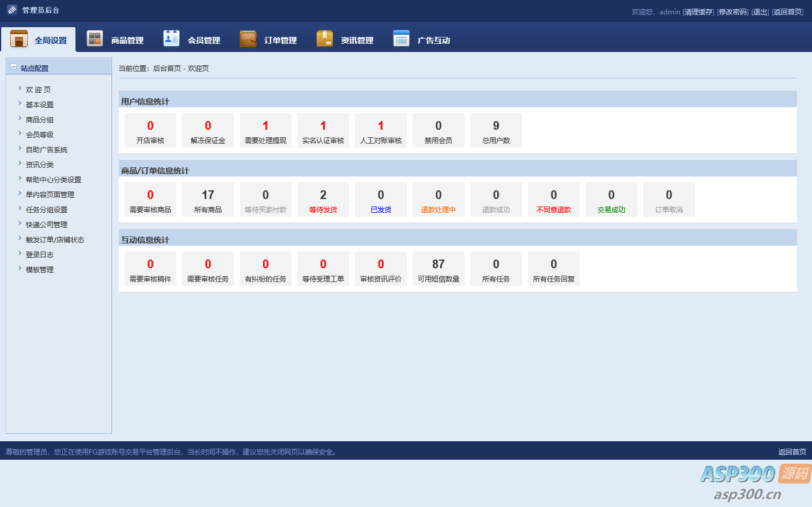Click the 全局设置 house icon
Viewport: 812px width, 507px height.
tap(19, 39)
